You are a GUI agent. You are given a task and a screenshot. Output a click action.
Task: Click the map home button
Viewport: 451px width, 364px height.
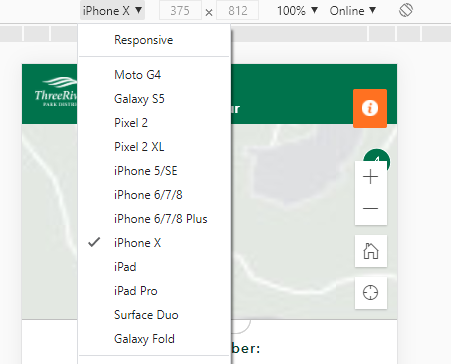tap(371, 251)
